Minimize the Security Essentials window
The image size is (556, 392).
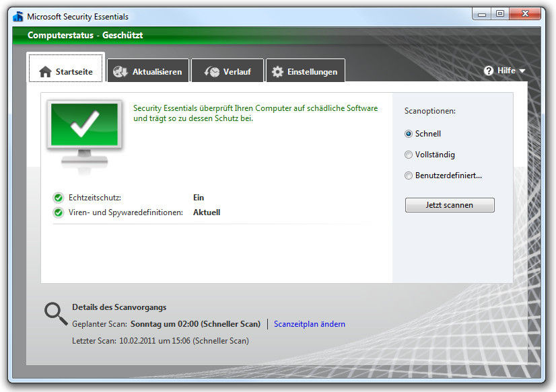[x=482, y=15]
